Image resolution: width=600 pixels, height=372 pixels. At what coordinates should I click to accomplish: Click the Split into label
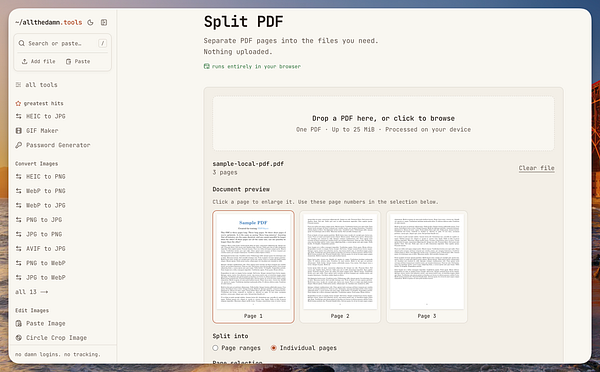click(230, 336)
